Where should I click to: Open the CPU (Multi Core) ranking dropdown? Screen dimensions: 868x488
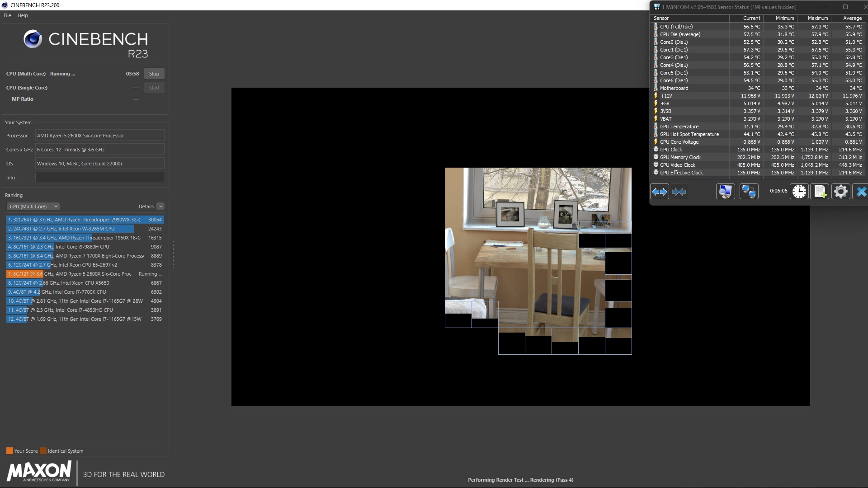[x=33, y=206]
